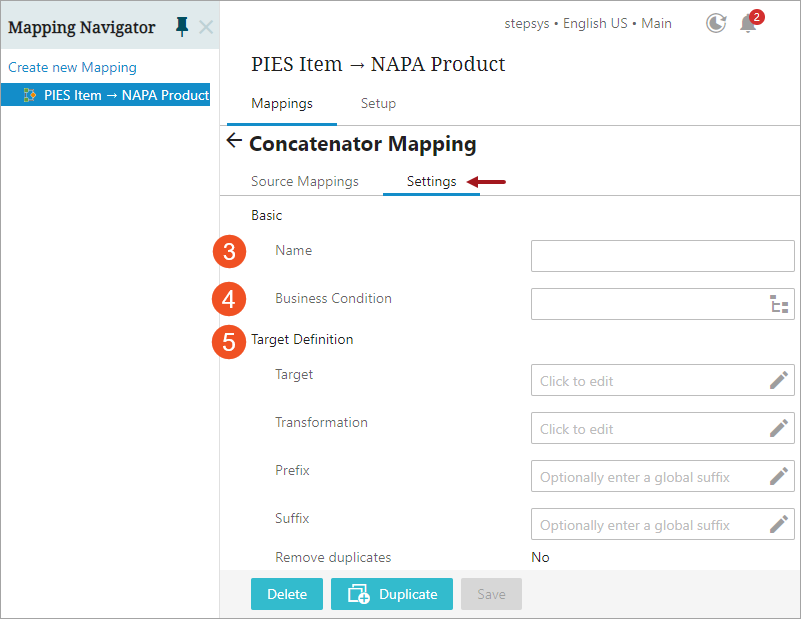Click Create new Mapping link

pos(73,67)
